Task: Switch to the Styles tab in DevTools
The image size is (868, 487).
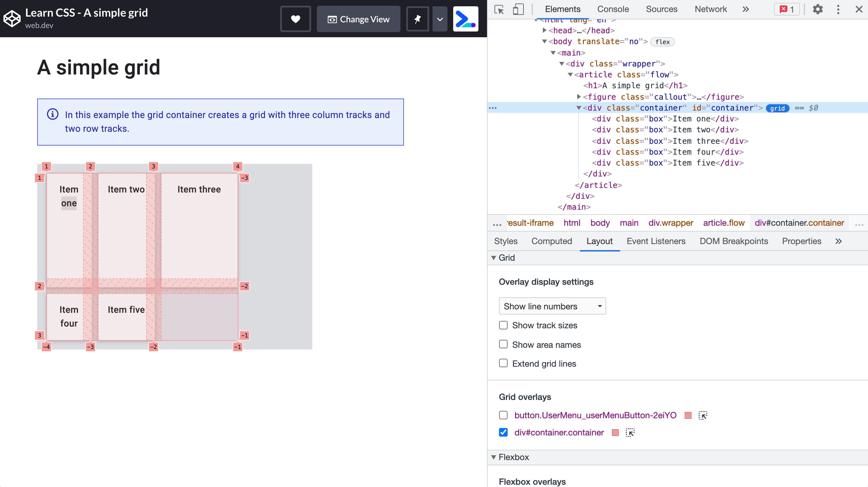Action: (x=506, y=241)
